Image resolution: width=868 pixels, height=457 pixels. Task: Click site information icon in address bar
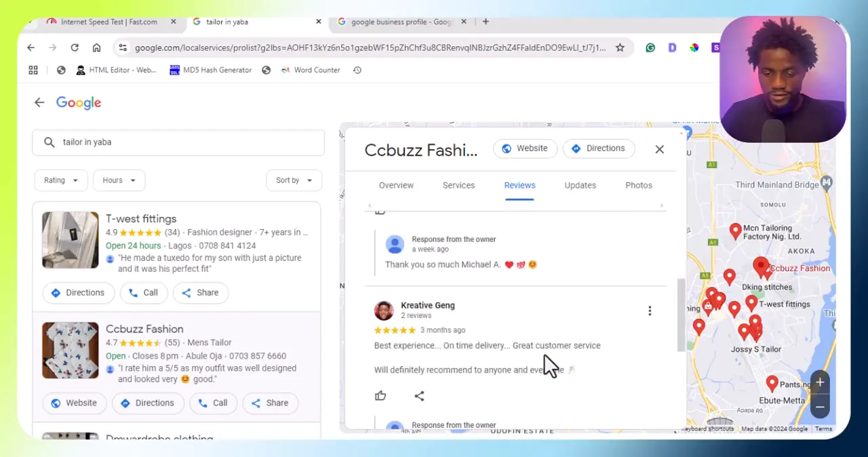[122, 47]
